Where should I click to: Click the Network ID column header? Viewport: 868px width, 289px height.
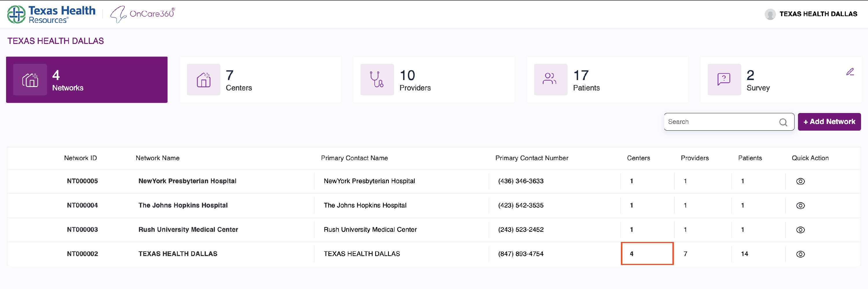tap(80, 158)
